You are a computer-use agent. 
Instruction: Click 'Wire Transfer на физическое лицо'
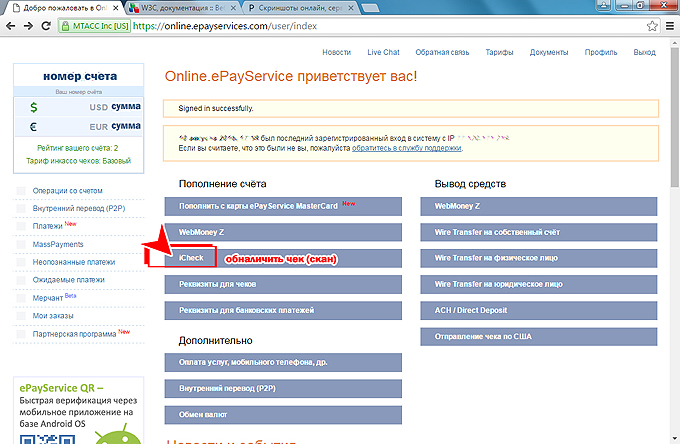click(x=539, y=258)
